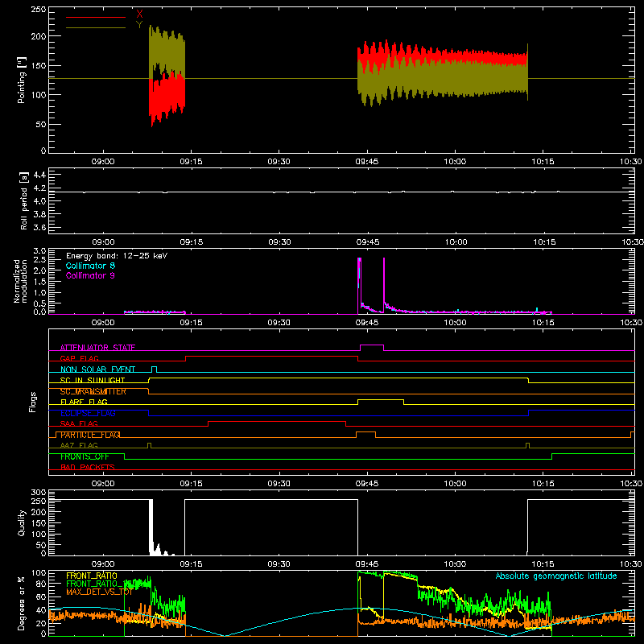This screenshot has height=644, width=644.
Task: Click the Degrees or % axis title
Action: coord(22,604)
